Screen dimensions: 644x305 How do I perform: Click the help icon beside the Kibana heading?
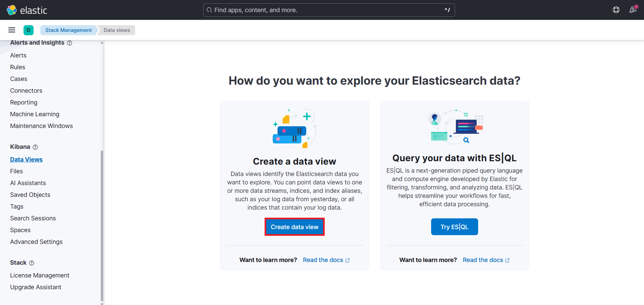tap(35, 147)
